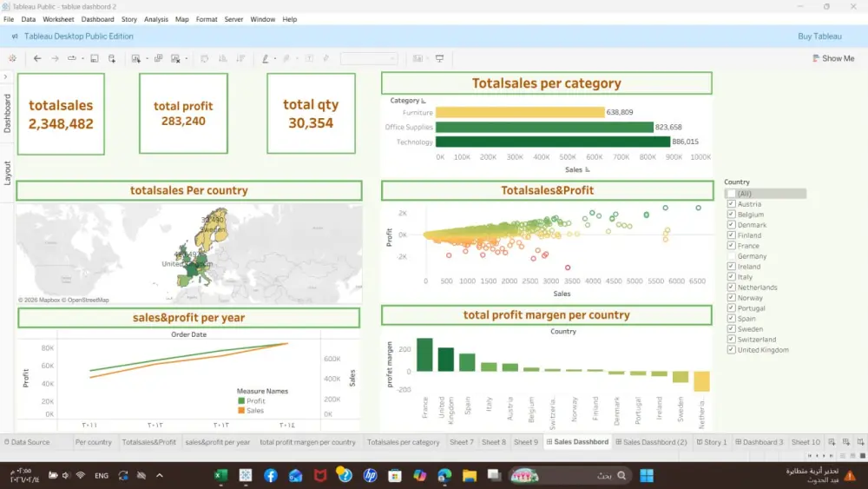Click the New Story icon at bottom right
This screenshot has width=868, height=489.
click(x=860, y=442)
